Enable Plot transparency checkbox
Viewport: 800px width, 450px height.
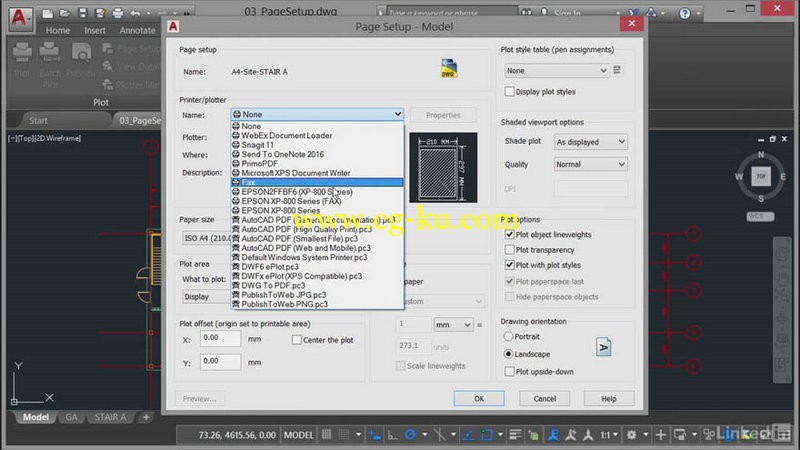509,250
